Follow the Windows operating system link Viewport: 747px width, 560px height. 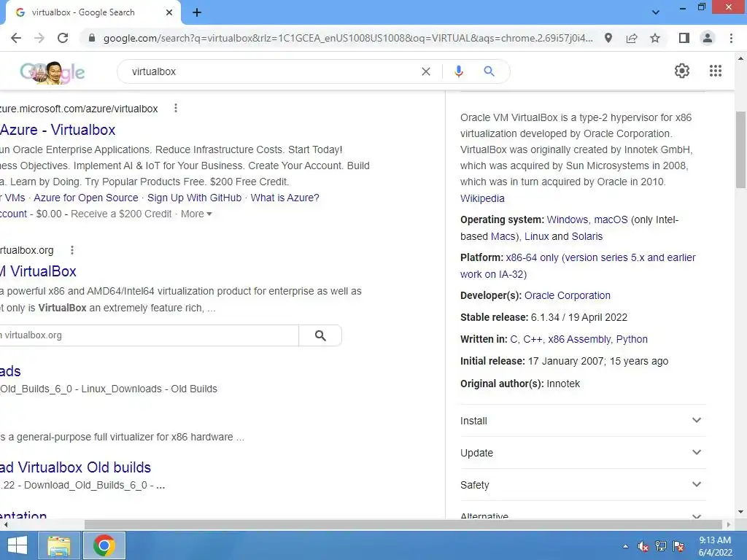click(x=568, y=219)
